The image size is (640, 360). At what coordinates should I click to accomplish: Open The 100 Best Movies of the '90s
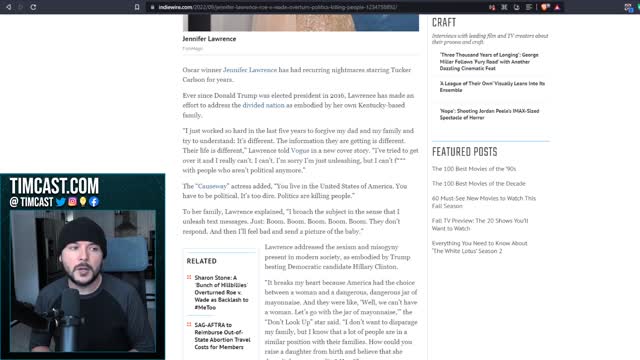click(474, 169)
